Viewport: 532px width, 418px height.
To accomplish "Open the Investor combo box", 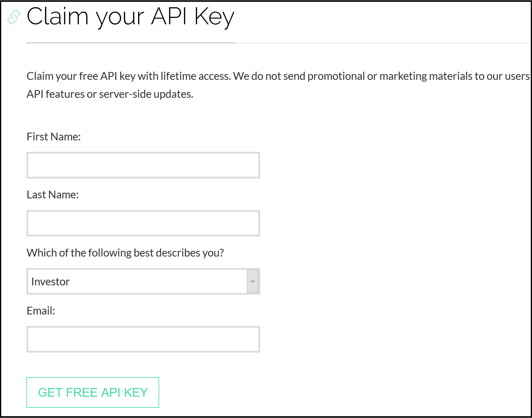I will [x=143, y=281].
